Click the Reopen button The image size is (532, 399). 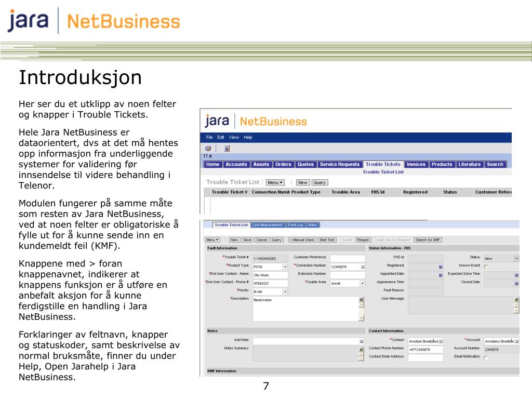pos(363,240)
